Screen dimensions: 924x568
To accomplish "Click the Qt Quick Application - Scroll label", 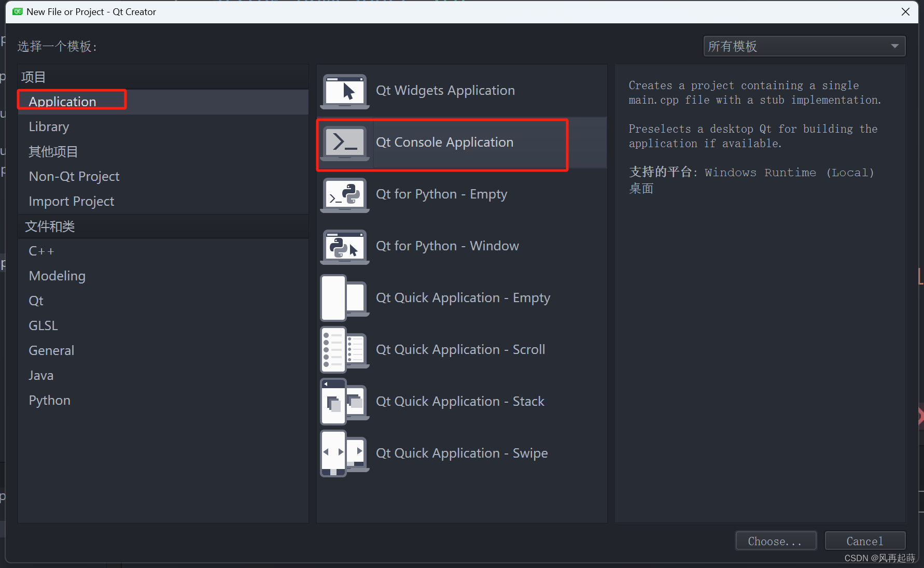I will [x=460, y=349].
